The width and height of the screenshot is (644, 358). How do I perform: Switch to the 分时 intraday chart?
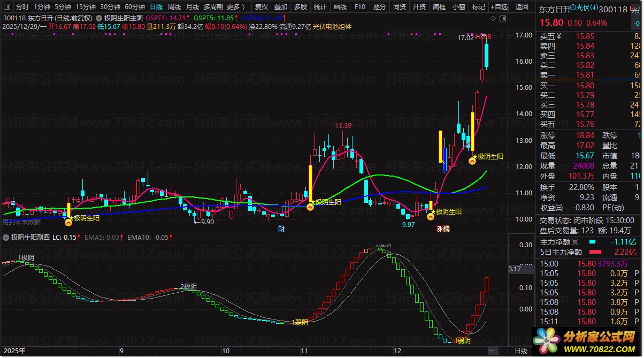point(22,7)
